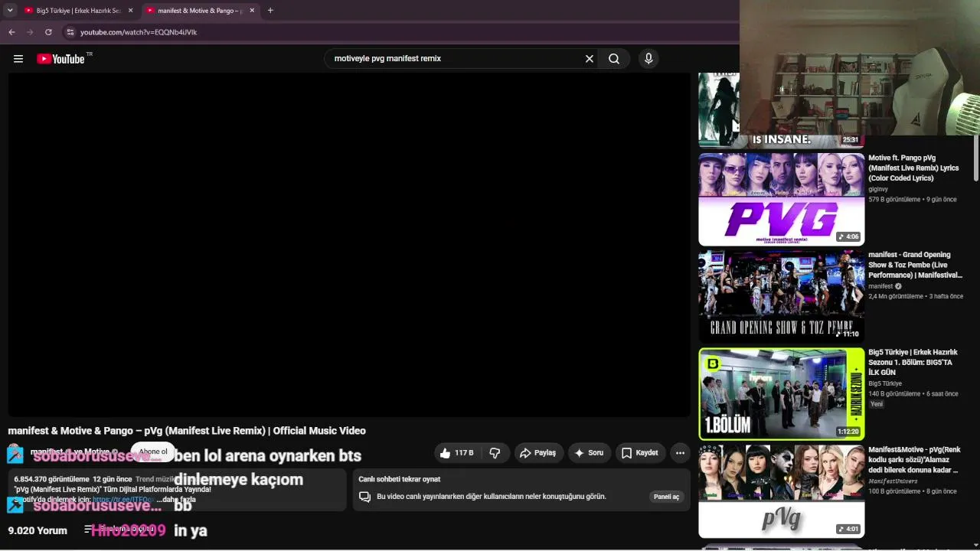Click the magnifier search button

[x=614, y=59]
